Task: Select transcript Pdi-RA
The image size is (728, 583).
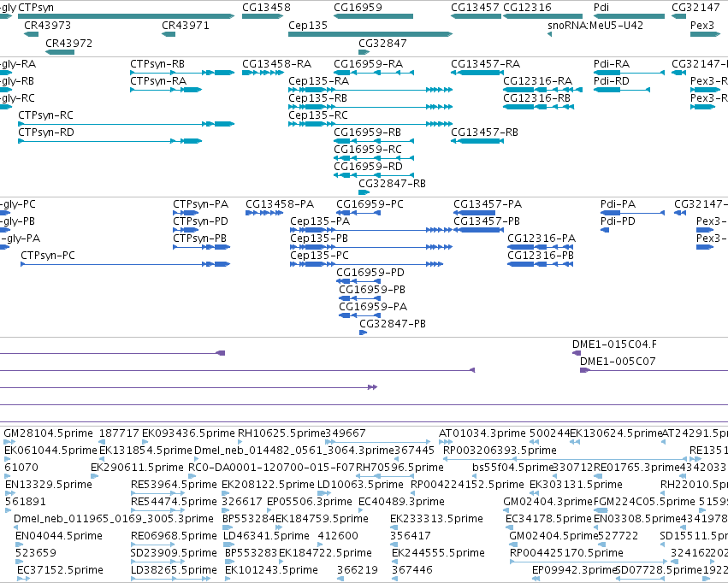Action: [612, 64]
